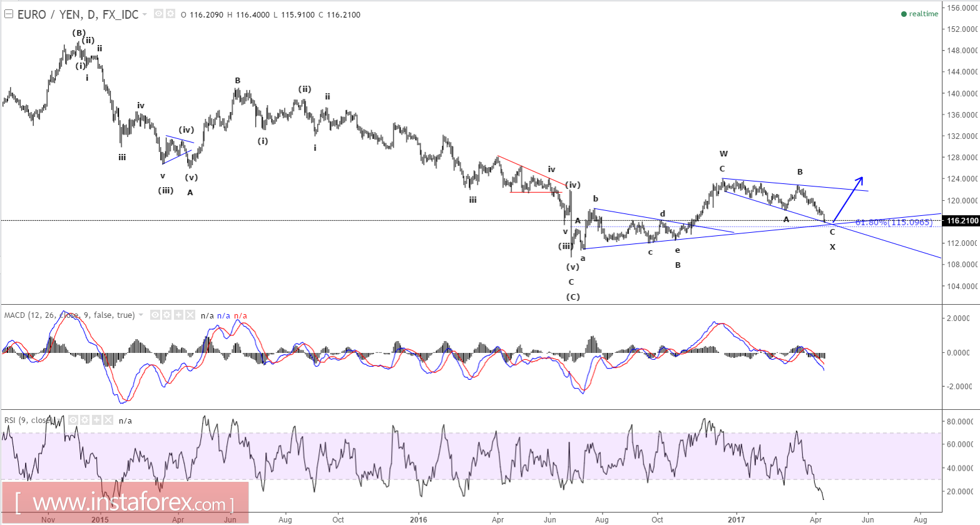Expand the RSI legend dropdown arrow
Screen dimensions: 980x525
(59, 420)
